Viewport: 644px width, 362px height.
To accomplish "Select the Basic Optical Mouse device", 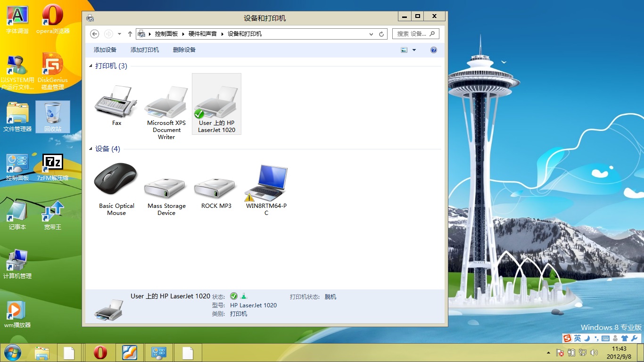I will 116,189.
